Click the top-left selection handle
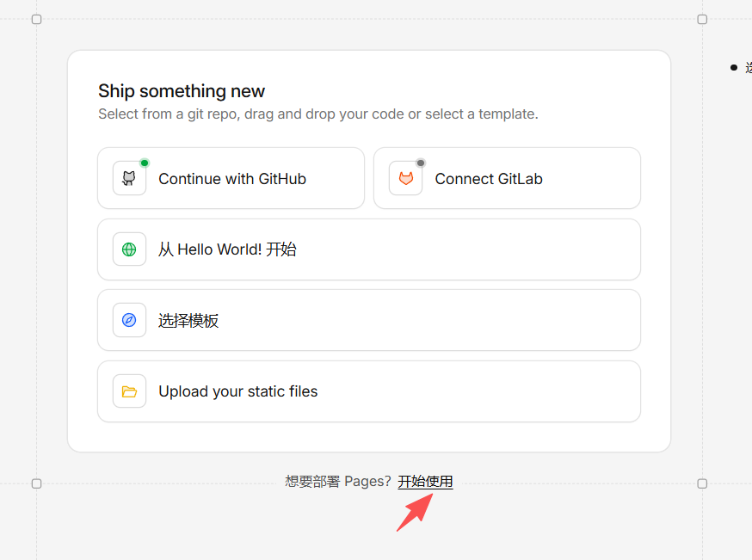The height and width of the screenshot is (560, 752). coord(36,19)
